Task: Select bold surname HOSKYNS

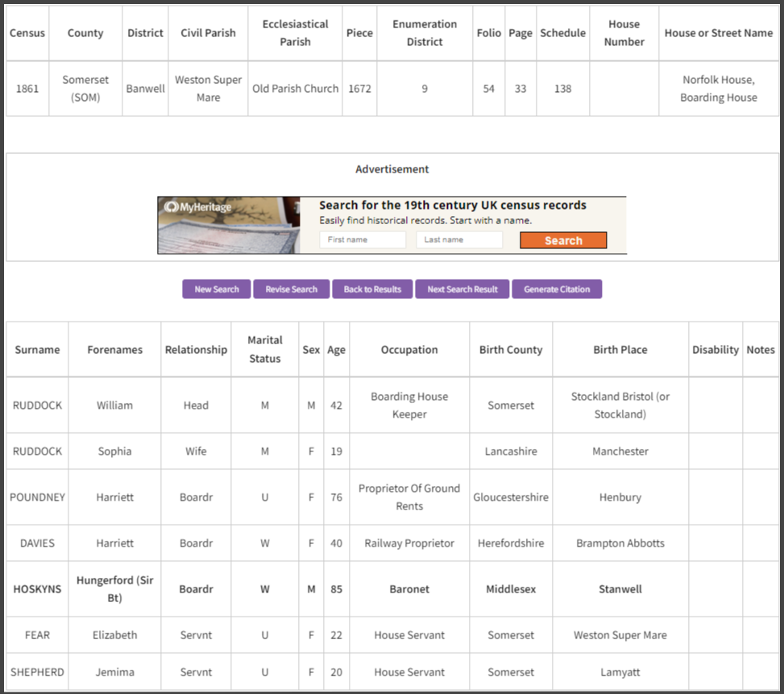Action: (x=38, y=589)
